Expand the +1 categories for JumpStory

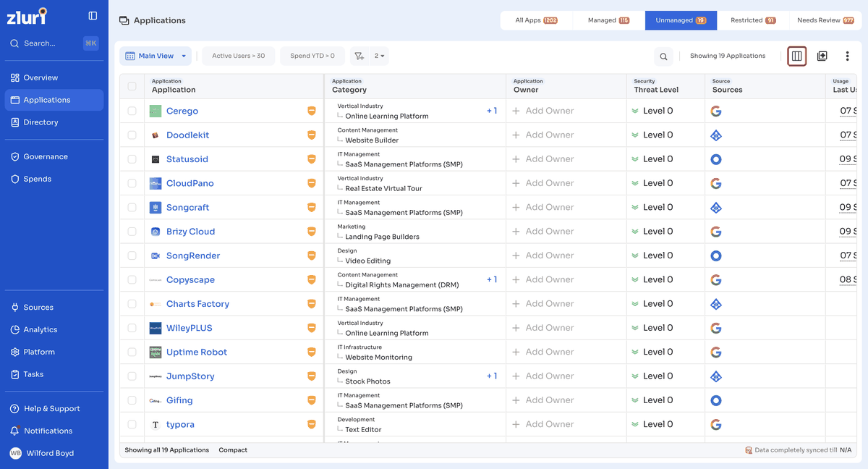(x=492, y=376)
